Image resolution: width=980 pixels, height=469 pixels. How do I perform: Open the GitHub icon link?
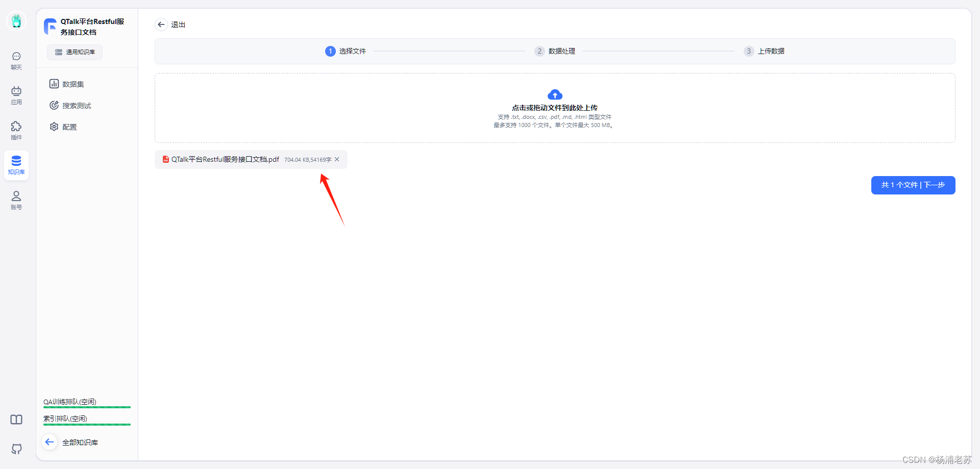tap(16, 449)
